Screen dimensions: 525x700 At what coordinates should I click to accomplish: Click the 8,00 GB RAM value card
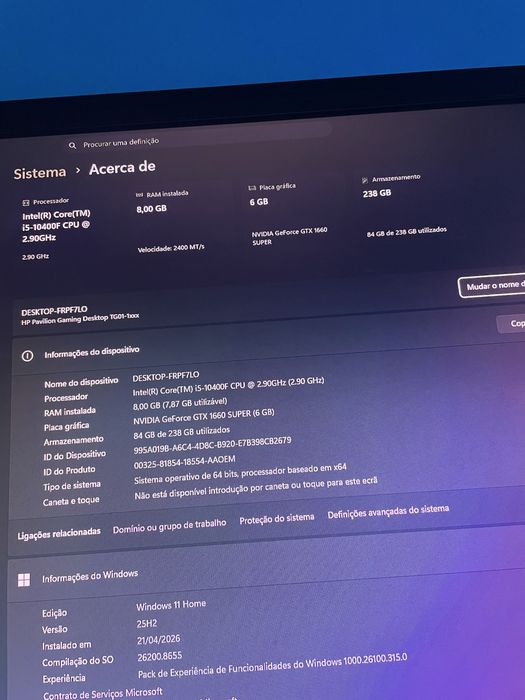pyautogui.click(x=152, y=209)
